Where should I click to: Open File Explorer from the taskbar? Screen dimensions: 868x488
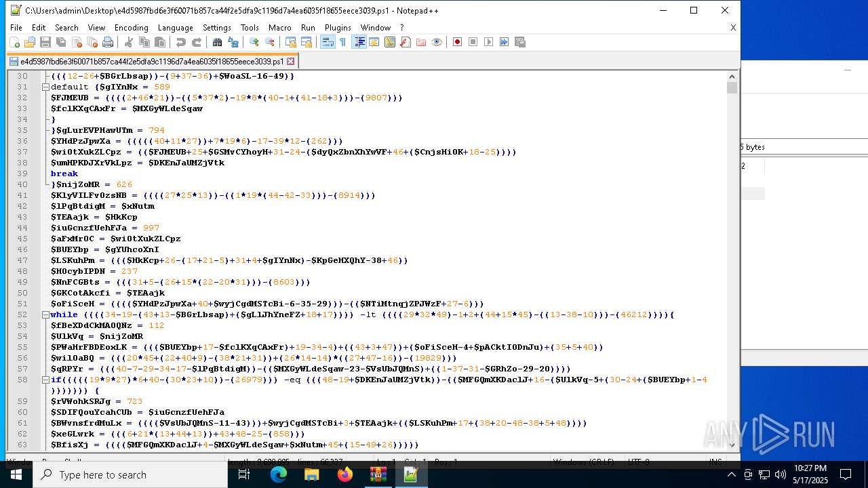[311, 474]
